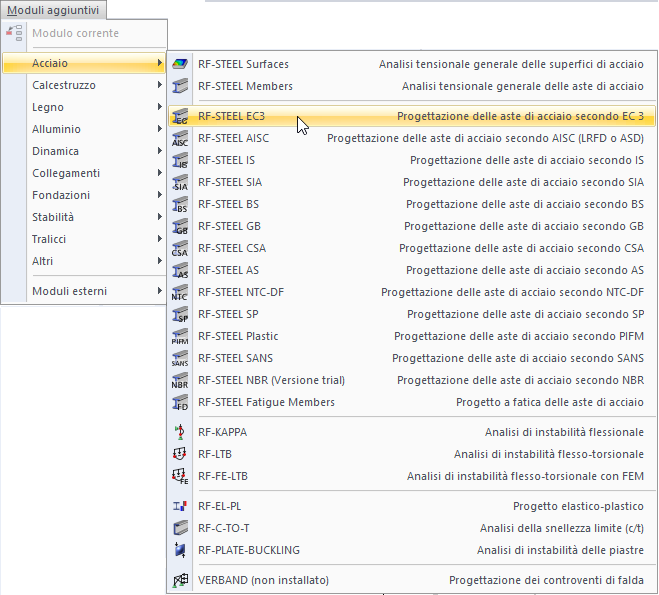659x595 pixels.
Task: Expand the Fondazioni submenu arrow
Action: point(159,195)
